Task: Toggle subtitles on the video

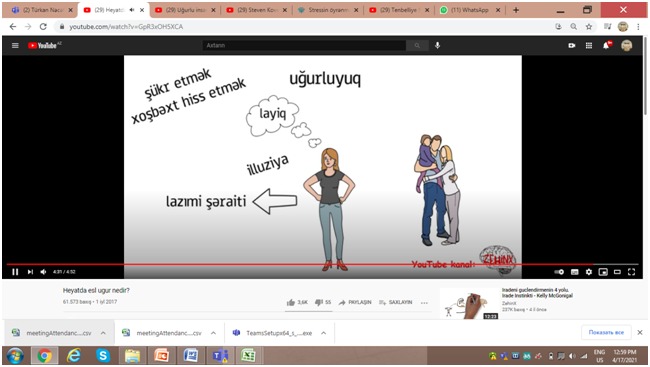Action: (x=575, y=272)
